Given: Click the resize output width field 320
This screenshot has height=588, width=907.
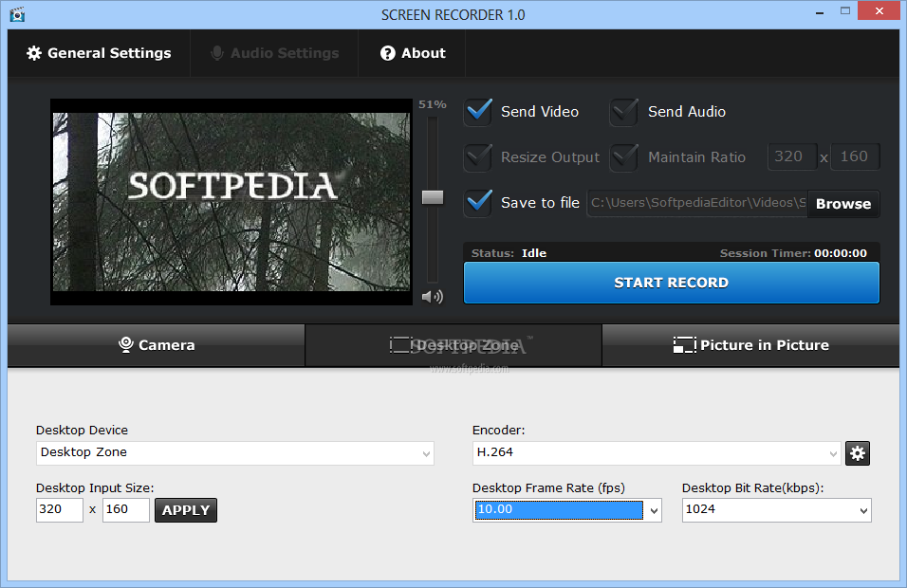Looking at the screenshot, I should [x=792, y=156].
